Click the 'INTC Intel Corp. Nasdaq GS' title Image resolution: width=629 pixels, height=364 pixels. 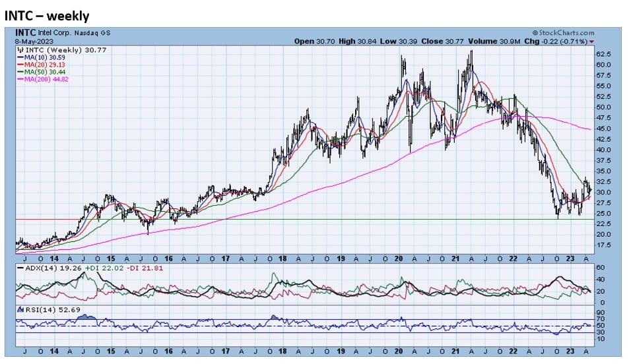63,33
